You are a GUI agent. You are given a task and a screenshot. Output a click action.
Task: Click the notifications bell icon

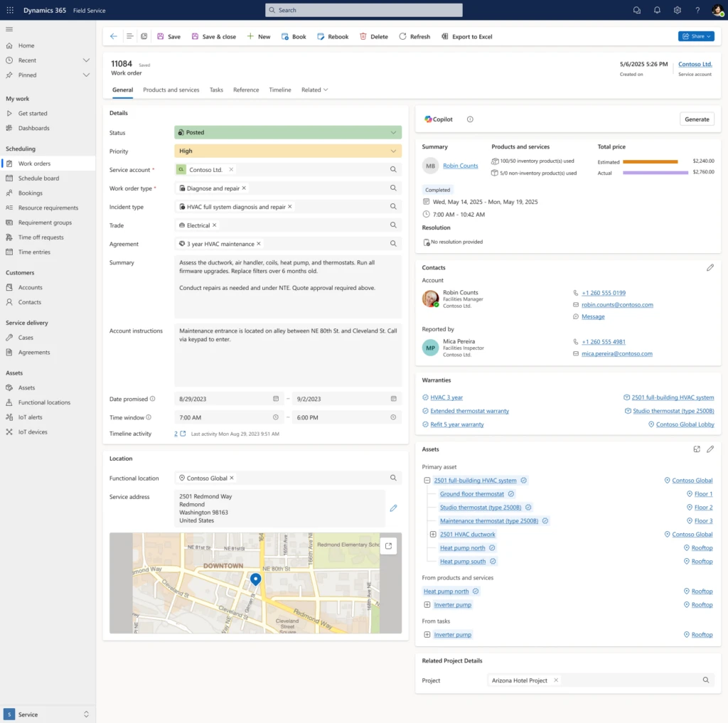[x=657, y=10]
